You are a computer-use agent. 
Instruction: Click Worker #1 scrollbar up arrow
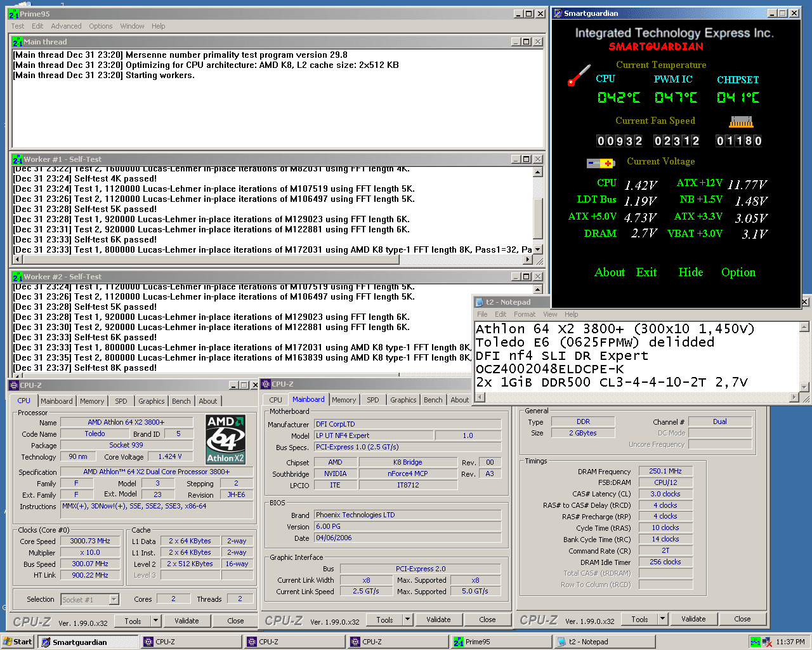538,172
